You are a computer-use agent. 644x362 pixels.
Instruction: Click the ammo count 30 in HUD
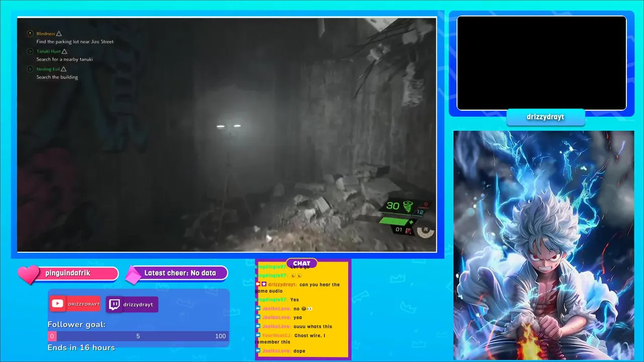(x=393, y=206)
